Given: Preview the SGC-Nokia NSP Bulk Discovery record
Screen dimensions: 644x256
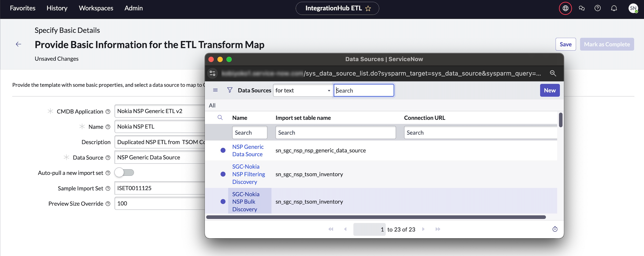Looking at the screenshot, I should tap(223, 202).
